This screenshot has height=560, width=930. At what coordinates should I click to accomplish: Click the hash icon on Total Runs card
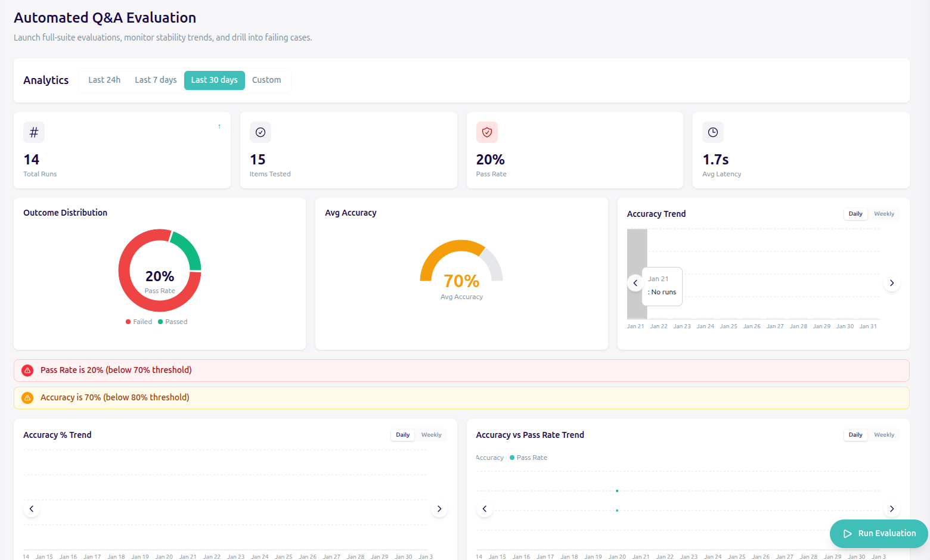click(x=34, y=132)
